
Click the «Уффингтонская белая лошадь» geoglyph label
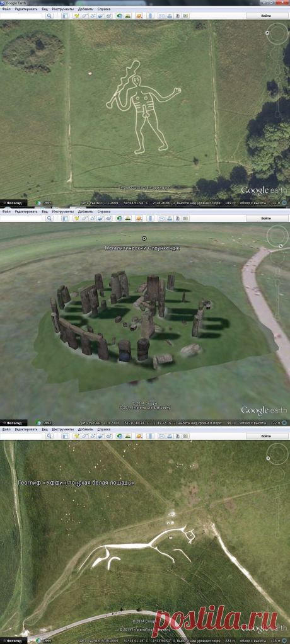tap(76, 482)
